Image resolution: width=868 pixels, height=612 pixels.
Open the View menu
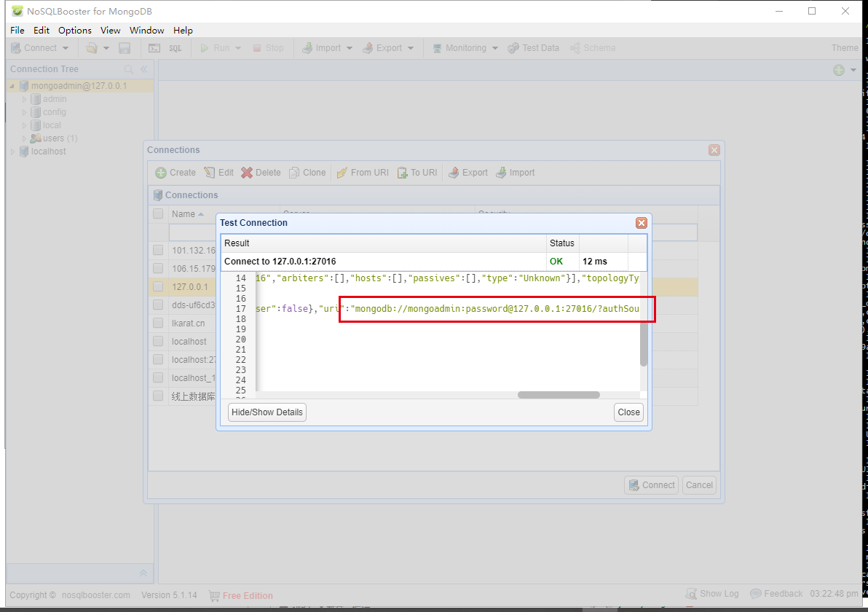(x=110, y=31)
